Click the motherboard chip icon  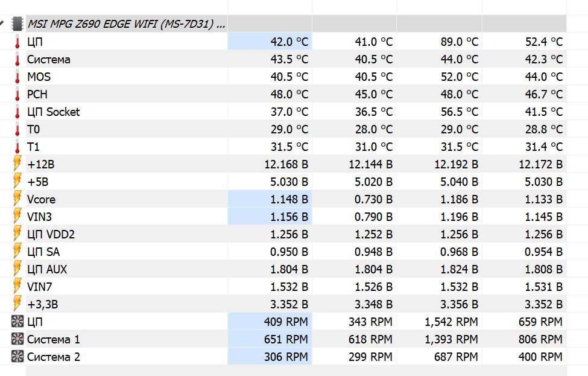(x=17, y=24)
